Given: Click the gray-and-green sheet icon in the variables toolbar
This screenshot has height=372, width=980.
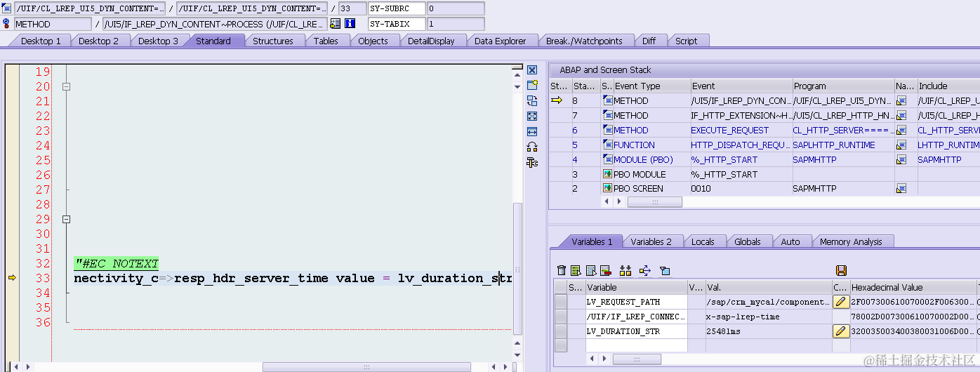Looking at the screenshot, I should pyautogui.click(x=591, y=270).
